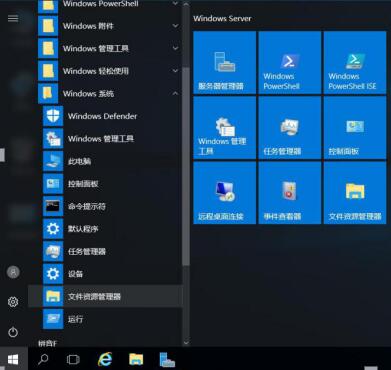Open Server Manager from taskbar

[x=167, y=359]
